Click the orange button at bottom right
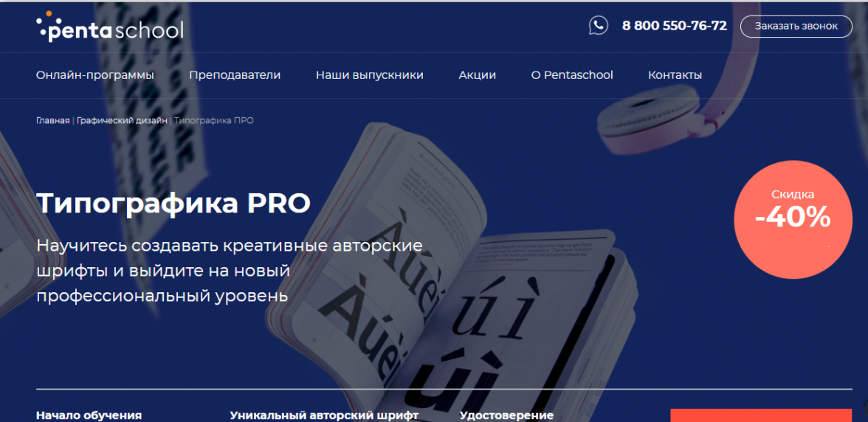This screenshot has width=868, height=422. pos(760,415)
